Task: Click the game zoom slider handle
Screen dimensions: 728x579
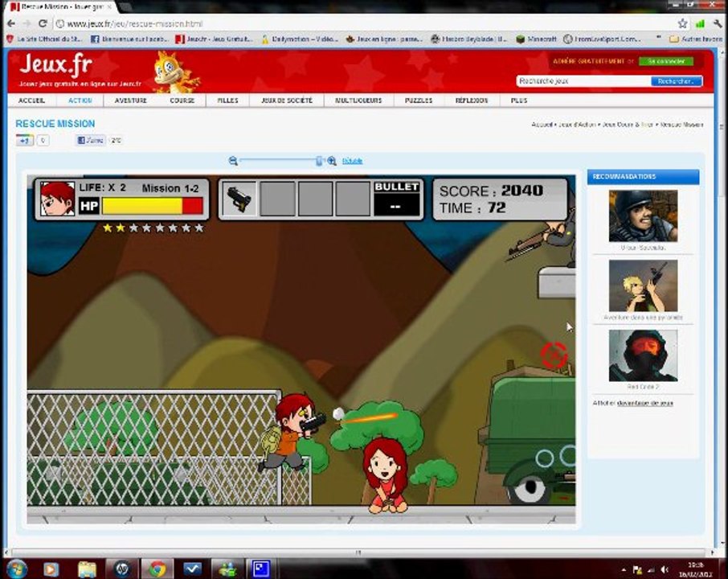Action: pyautogui.click(x=319, y=161)
